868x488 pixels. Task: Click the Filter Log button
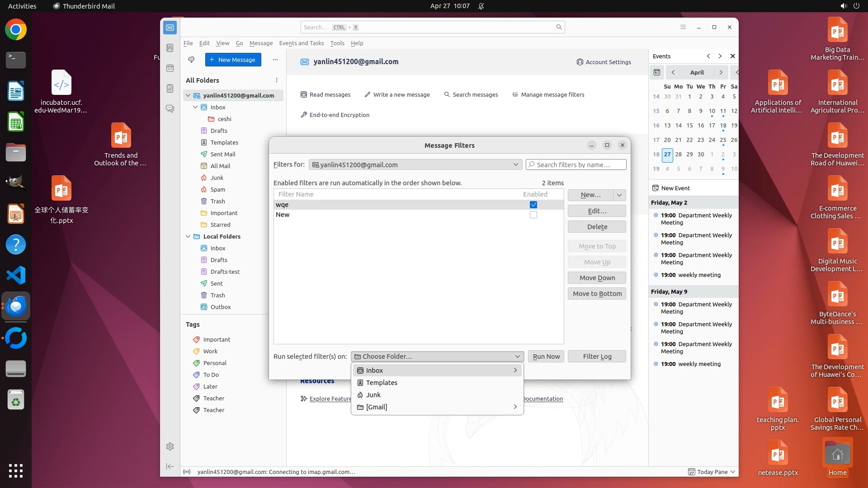click(x=597, y=356)
